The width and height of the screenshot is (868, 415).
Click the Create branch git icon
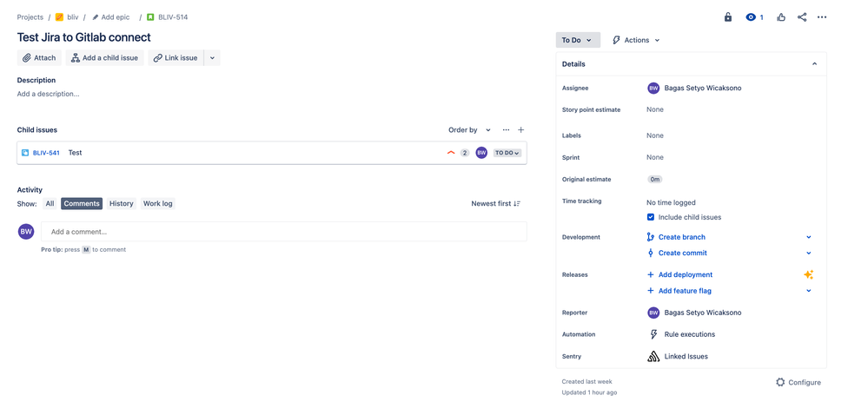[x=651, y=237]
